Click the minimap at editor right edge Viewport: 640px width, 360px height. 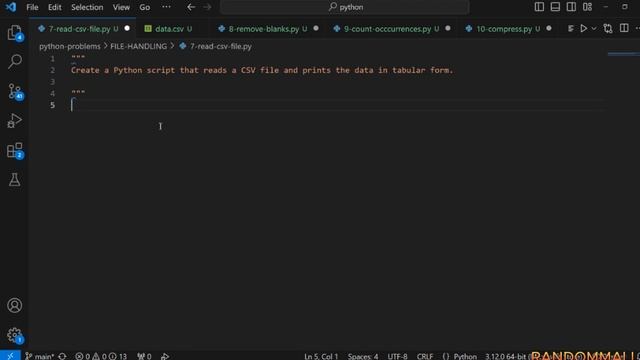point(623,54)
